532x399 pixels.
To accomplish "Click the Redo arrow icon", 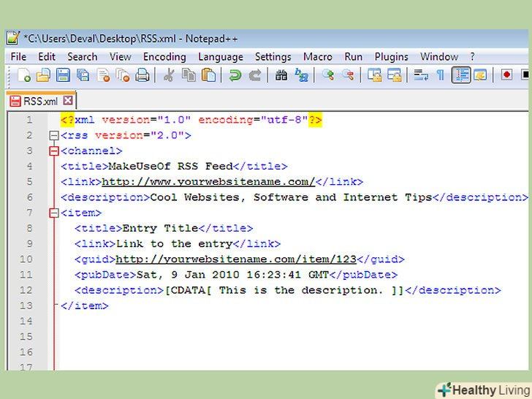I will (255, 75).
